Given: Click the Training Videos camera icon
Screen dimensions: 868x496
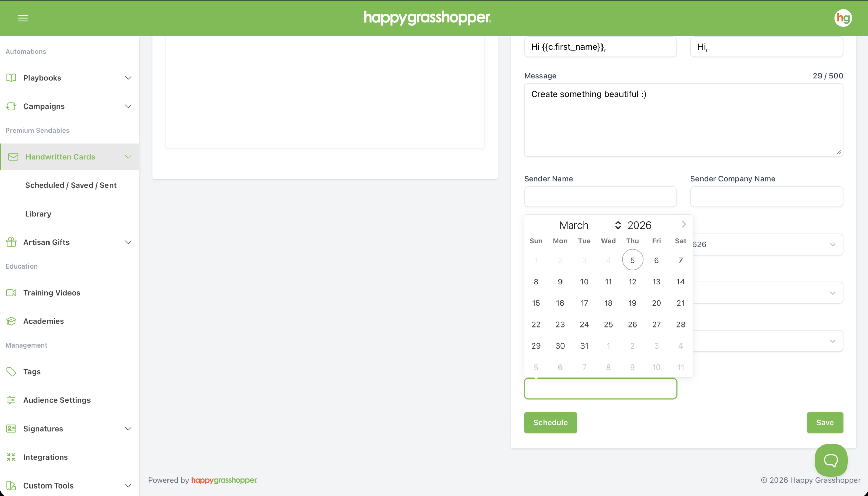Looking at the screenshot, I should [x=11, y=293].
